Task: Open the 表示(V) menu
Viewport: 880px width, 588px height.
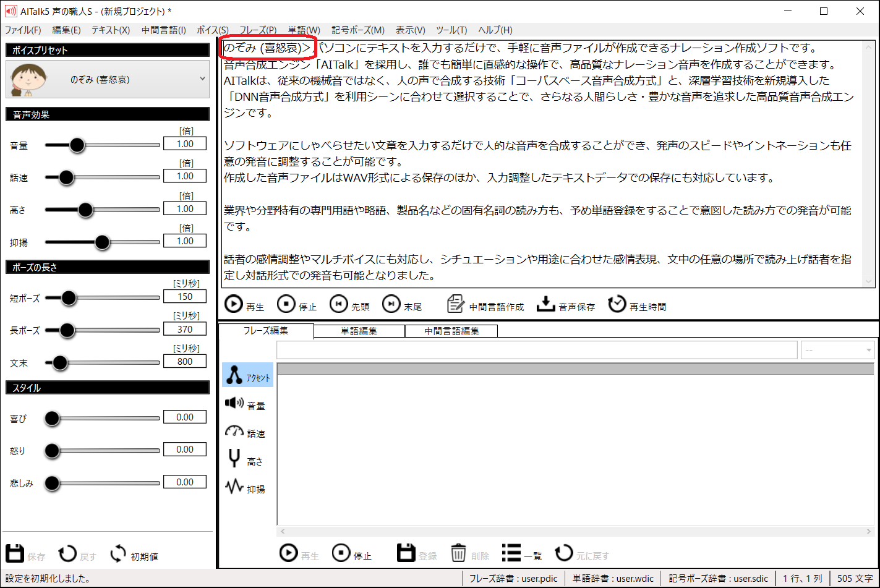Action: pos(411,30)
